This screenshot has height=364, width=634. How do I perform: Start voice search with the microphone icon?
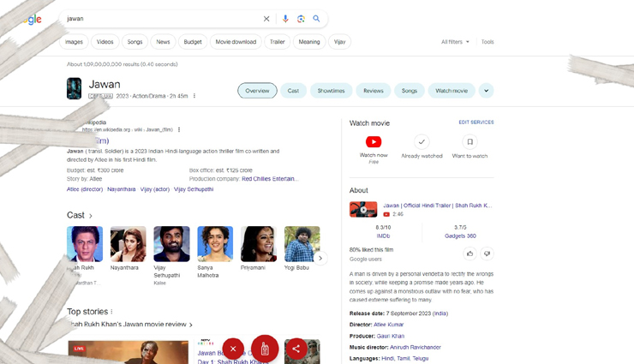click(x=285, y=19)
